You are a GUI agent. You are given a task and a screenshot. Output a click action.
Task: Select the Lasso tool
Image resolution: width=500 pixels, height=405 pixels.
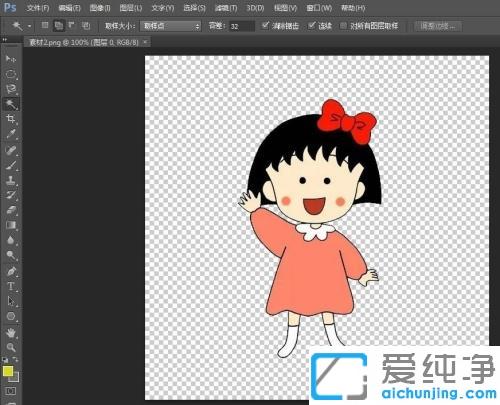click(11, 89)
